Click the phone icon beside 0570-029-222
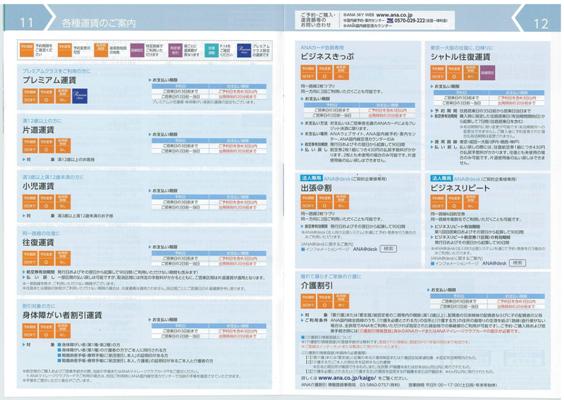The height and width of the screenshot is (400, 564). click(x=390, y=21)
